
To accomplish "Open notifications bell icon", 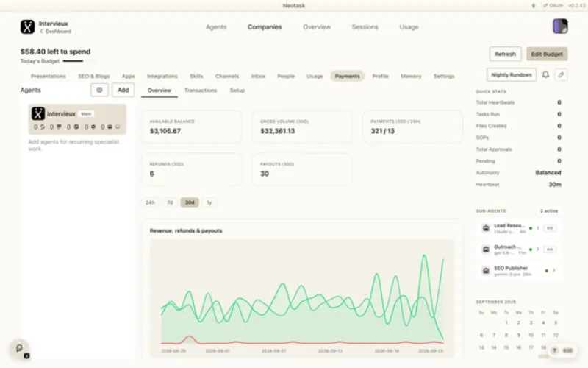I will point(545,75).
